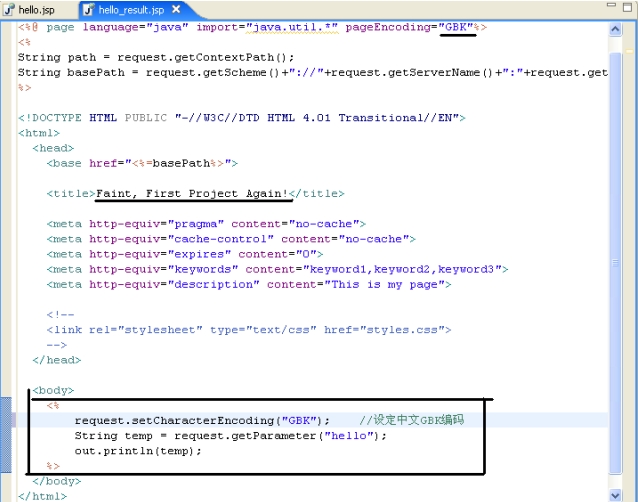Click on request.setCharacterEncoding("GBK") statement
The width and height of the screenshot is (638, 502).
(x=202, y=420)
